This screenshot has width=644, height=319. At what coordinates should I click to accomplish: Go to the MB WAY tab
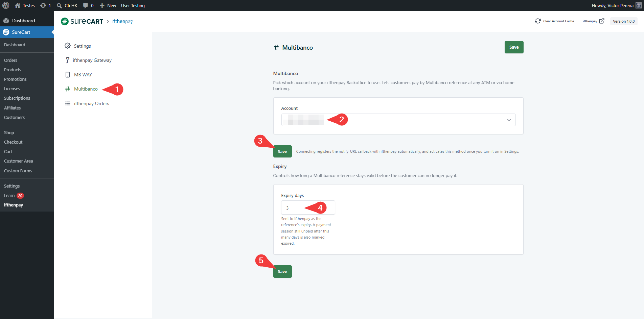[x=83, y=75]
